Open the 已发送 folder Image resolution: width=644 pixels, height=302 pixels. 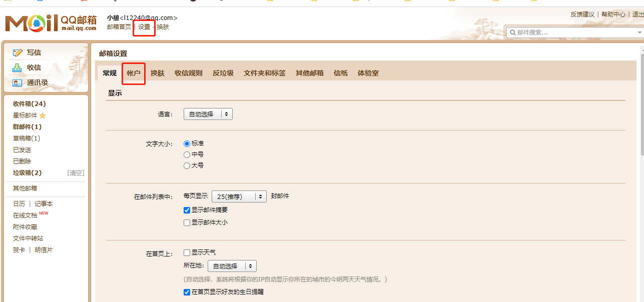tap(22, 150)
